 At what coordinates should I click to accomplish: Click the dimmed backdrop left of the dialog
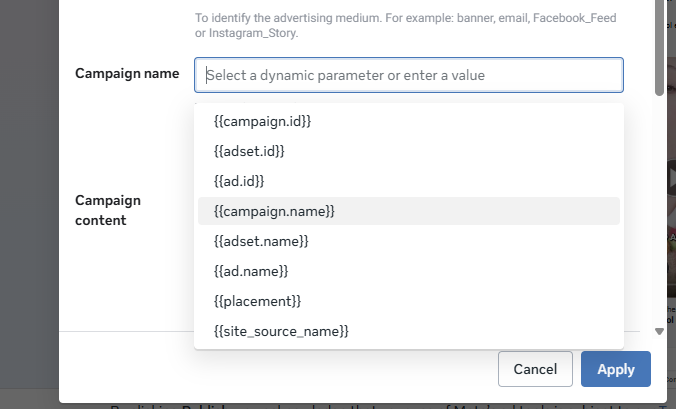pyautogui.click(x=28, y=200)
